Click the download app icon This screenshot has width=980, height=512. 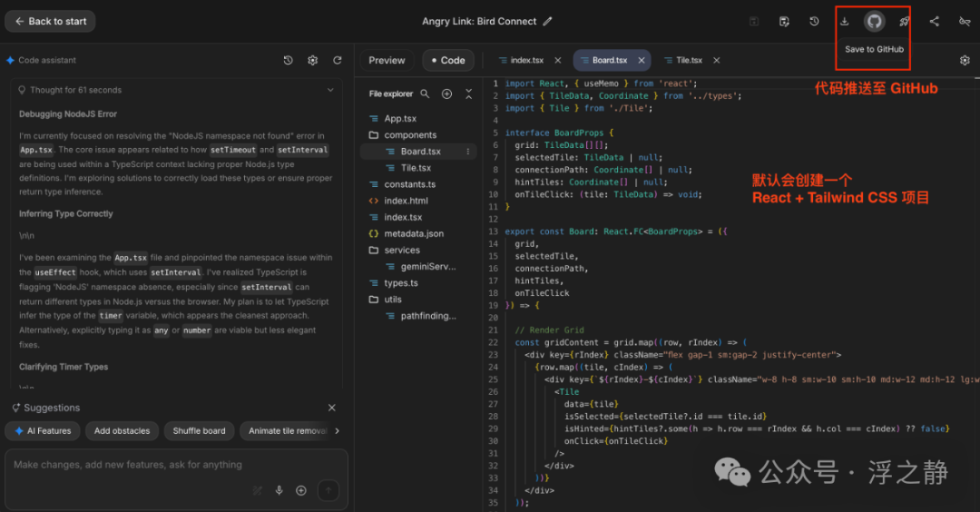pyautogui.click(x=844, y=21)
